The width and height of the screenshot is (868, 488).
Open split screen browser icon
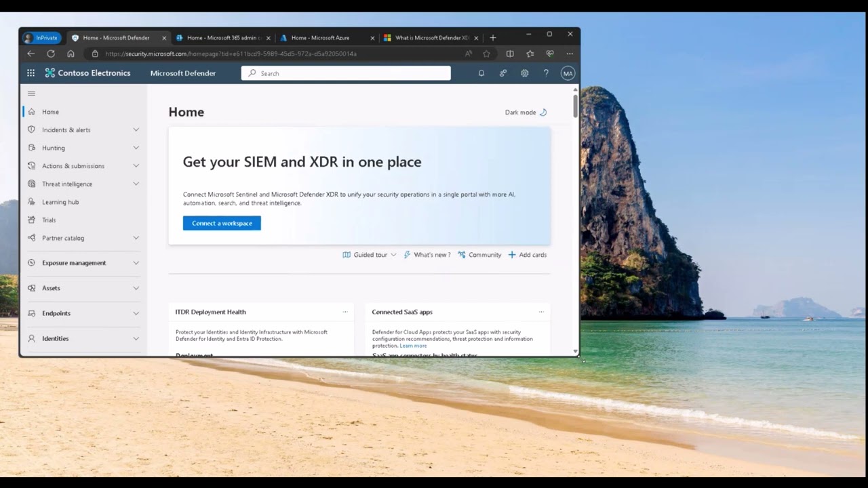(510, 54)
